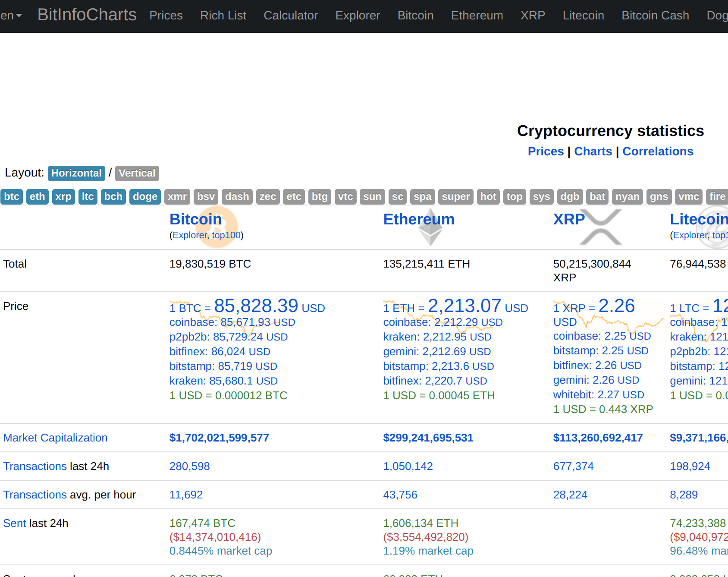The image size is (728, 577).
Task: Open the Prices link under statistics heading
Action: click(546, 151)
